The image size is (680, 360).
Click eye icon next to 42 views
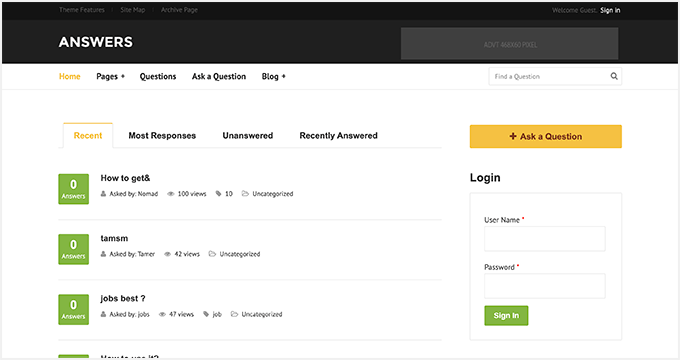167,254
